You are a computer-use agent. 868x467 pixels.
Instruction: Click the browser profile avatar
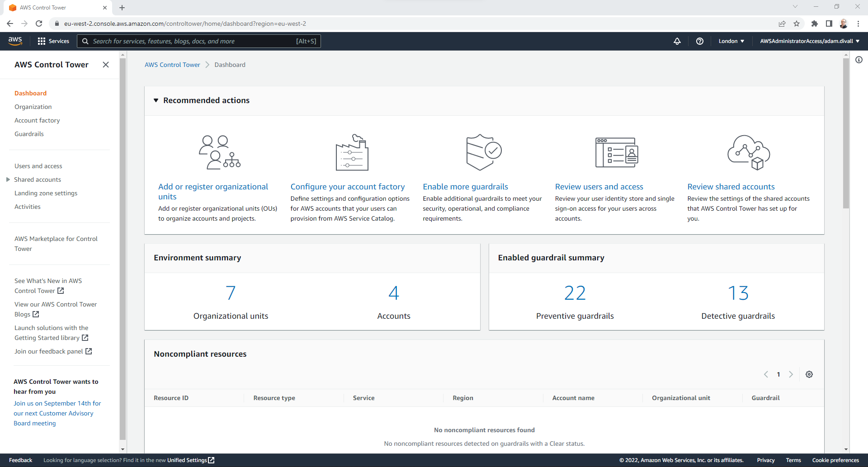pos(844,24)
